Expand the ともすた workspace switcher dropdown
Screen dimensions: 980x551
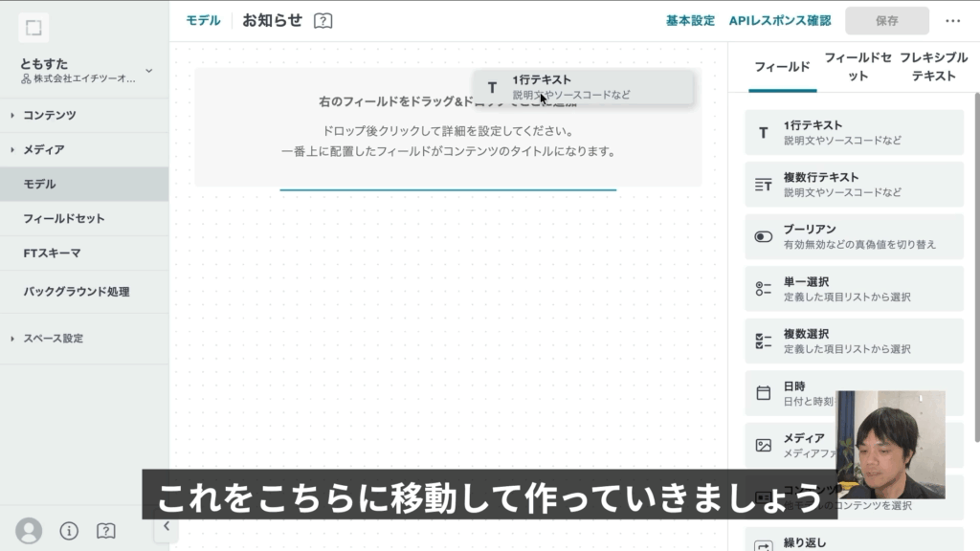click(x=148, y=70)
